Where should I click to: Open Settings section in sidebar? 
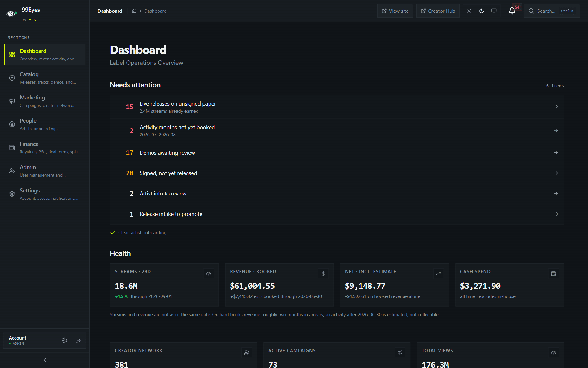click(45, 194)
